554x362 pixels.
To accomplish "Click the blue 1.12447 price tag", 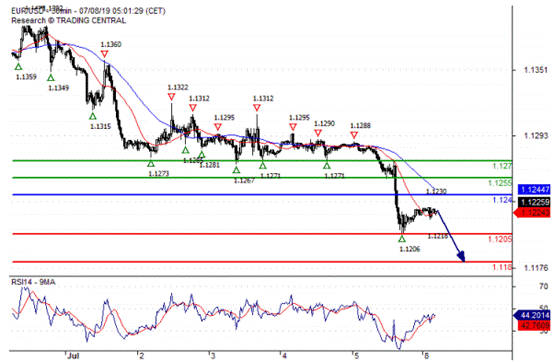I will pos(534,190).
